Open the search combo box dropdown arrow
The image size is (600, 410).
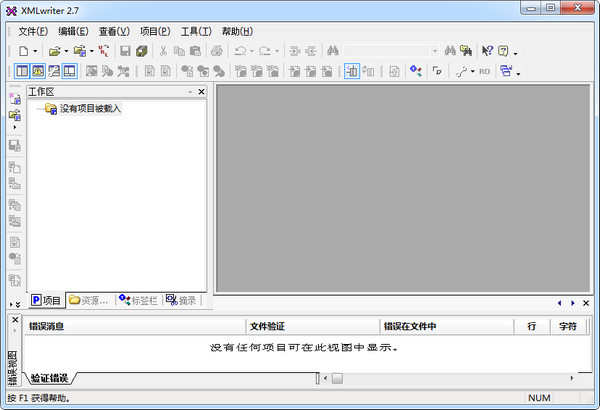point(435,51)
